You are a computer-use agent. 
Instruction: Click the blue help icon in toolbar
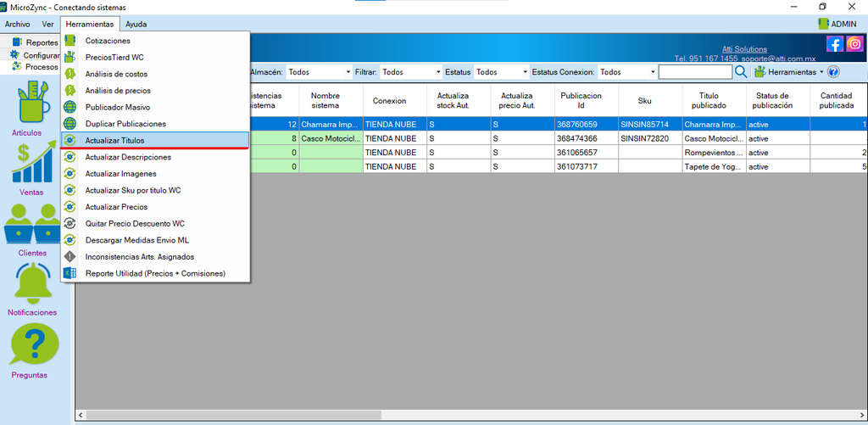834,72
